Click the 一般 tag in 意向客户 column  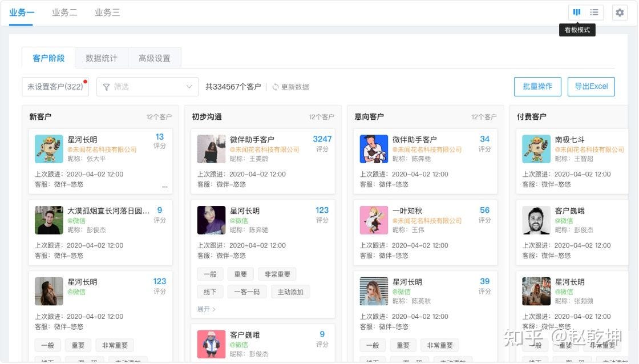pos(373,345)
